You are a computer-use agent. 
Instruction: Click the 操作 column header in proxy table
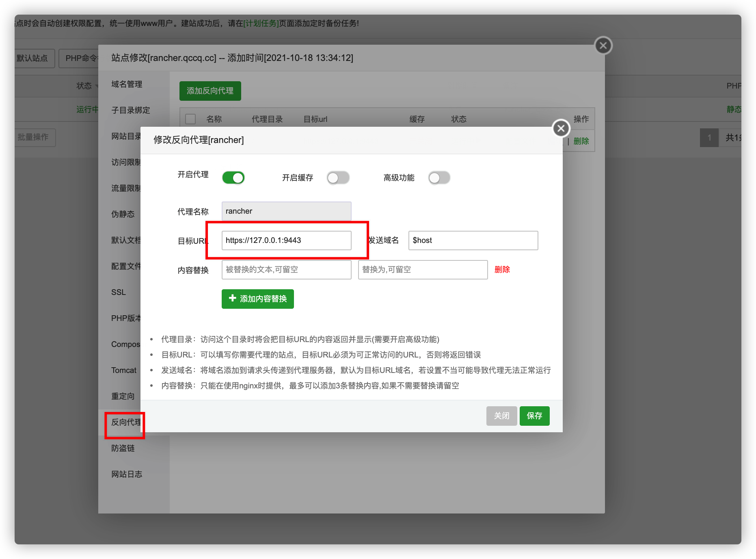tap(581, 119)
